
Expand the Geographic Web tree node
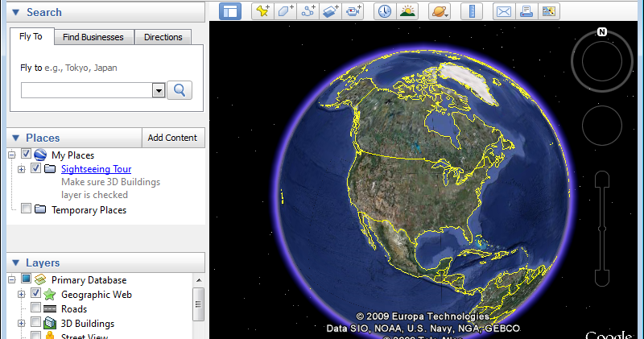click(x=22, y=294)
